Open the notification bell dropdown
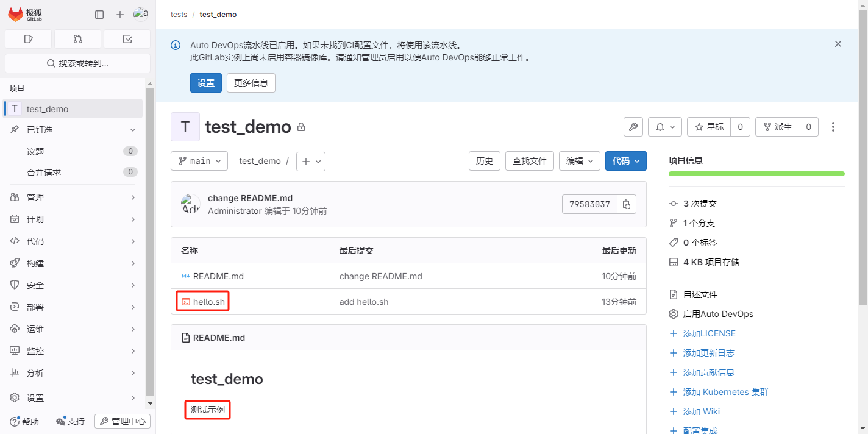Viewport: 868px width, 434px height. tap(664, 127)
